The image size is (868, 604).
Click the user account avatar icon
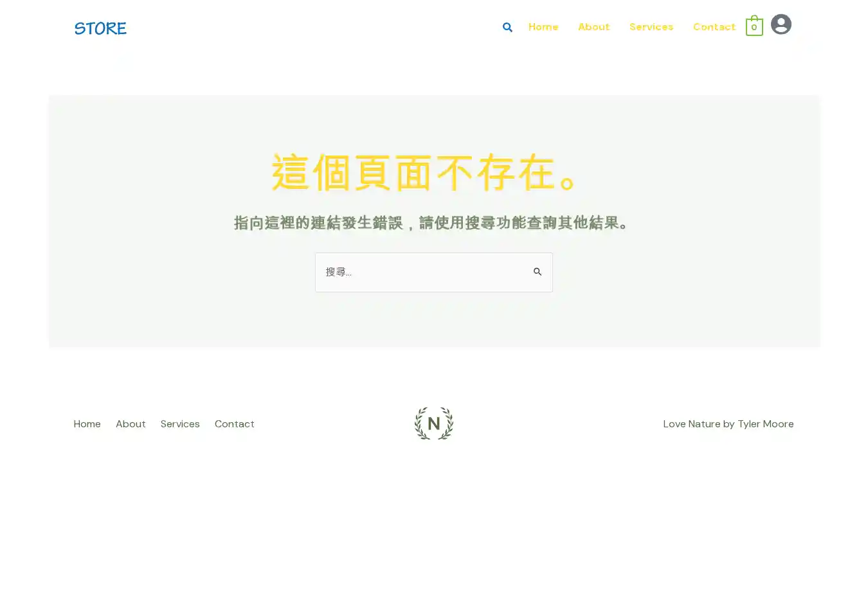tap(781, 24)
